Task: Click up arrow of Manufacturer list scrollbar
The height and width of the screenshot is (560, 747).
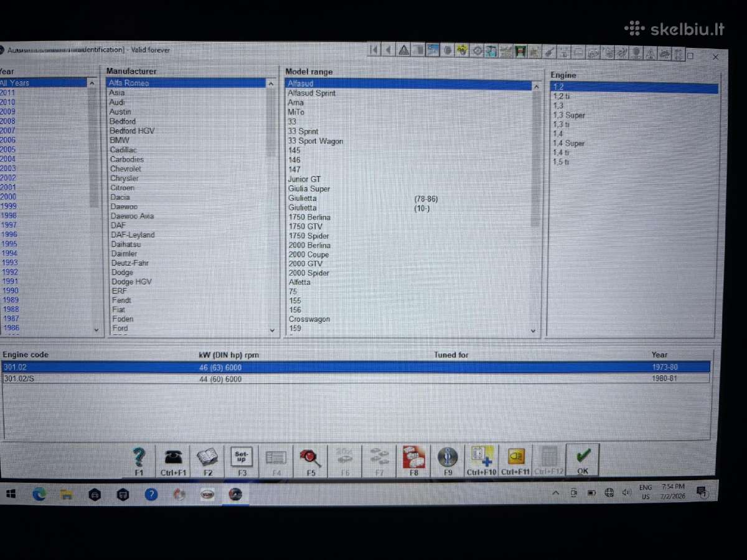Action: 271,83
